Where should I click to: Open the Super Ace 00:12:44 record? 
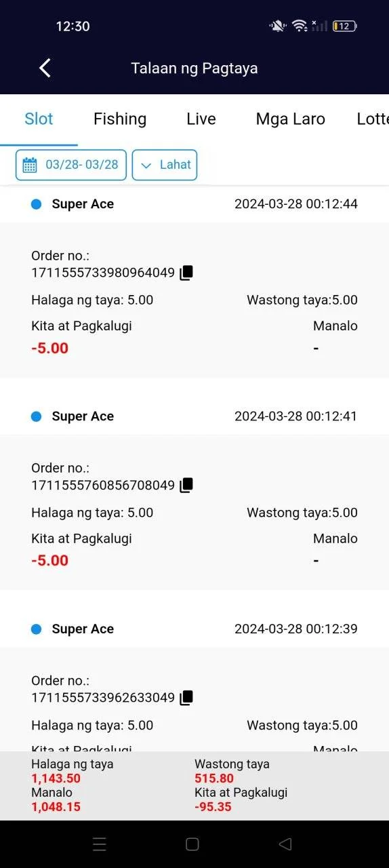[194, 204]
